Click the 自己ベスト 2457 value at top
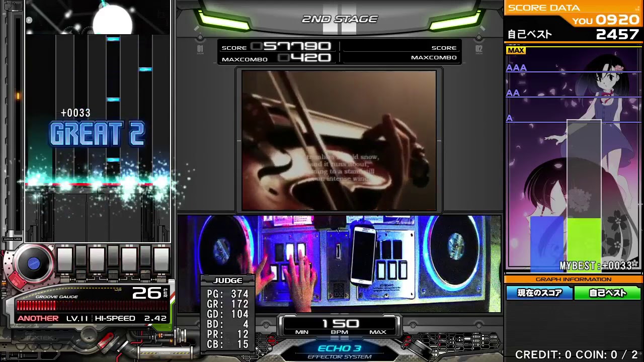The width and height of the screenshot is (644, 362). pyautogui.click(x=617, y=34)
